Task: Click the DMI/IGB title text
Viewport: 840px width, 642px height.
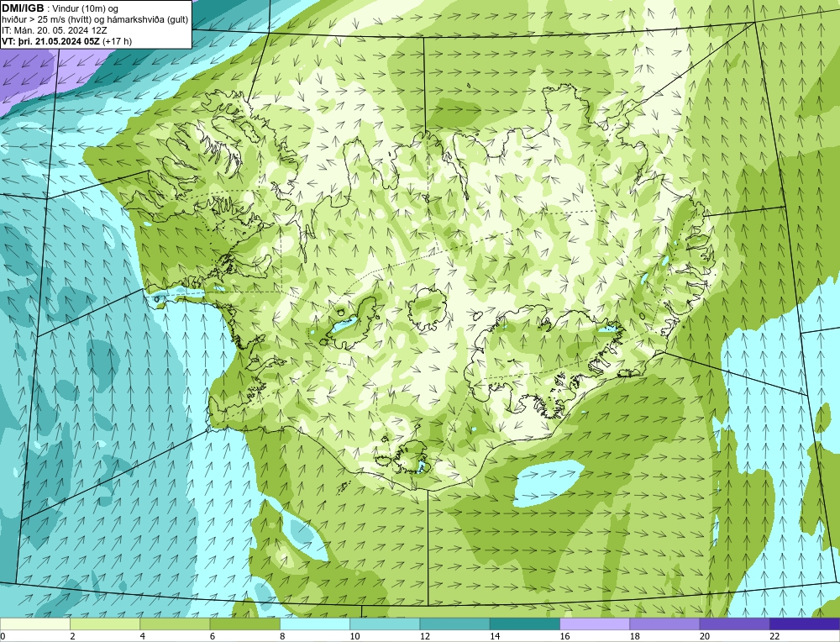Action: (23, 8)
